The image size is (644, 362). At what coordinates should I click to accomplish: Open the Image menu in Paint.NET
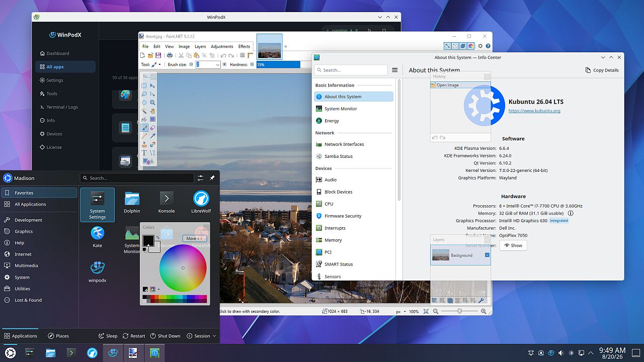(184, 46)
